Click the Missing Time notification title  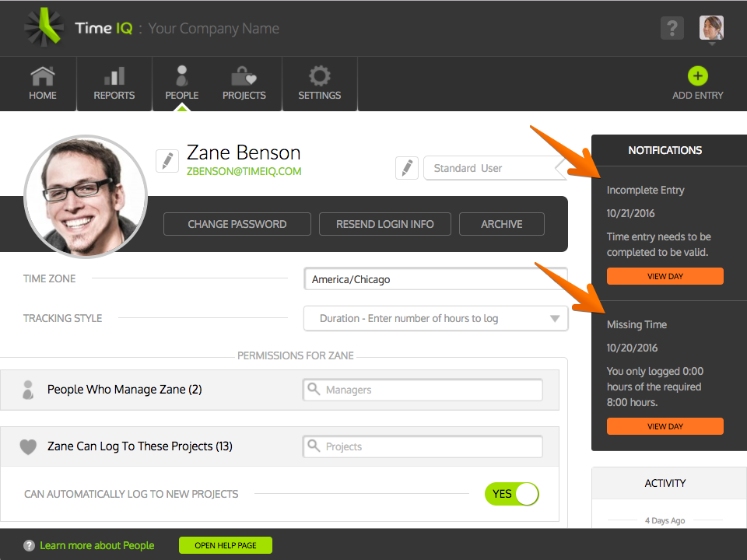pyautogui.click(x=637, y=325)
